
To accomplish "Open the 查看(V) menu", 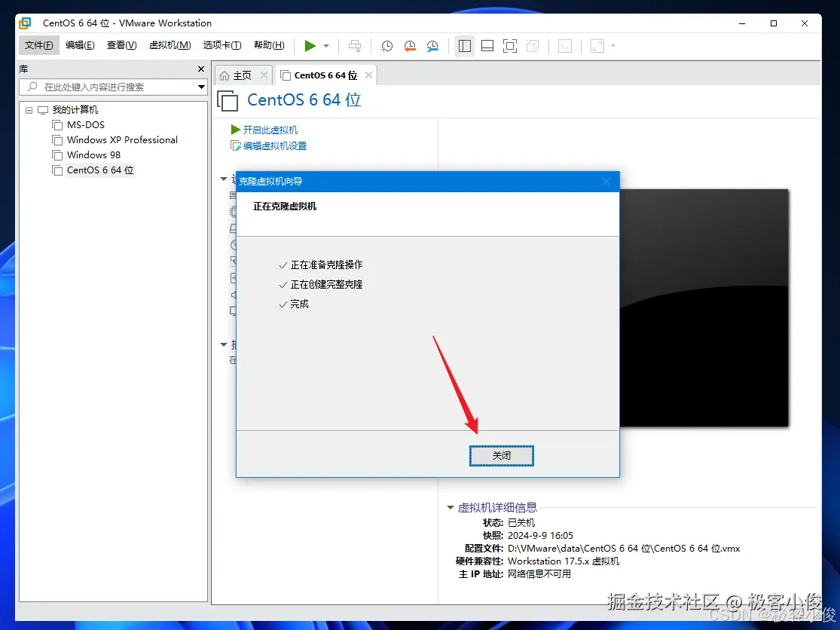I will [121, 45].
